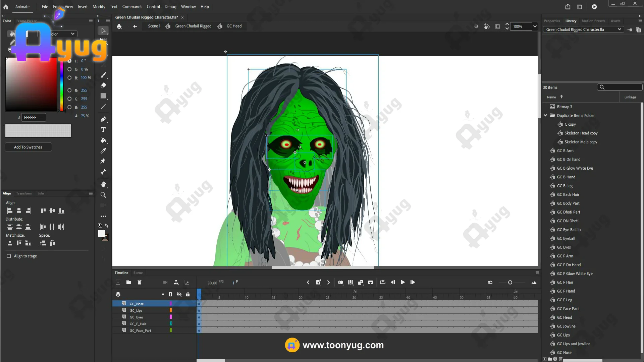The image size is (644, 362).
Task: Select the Paint Bucket tool
Action: (x=103, y=140)
